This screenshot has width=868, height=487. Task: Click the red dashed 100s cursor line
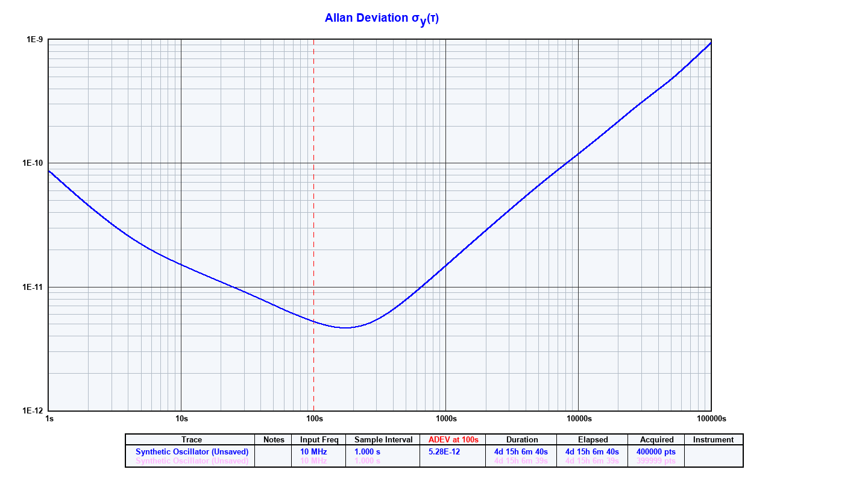click(x=313, y=225)
